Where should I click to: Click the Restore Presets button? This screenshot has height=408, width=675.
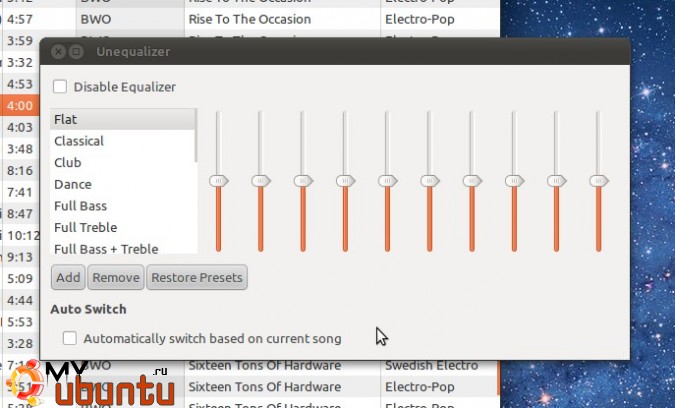[x=196, y=277]
